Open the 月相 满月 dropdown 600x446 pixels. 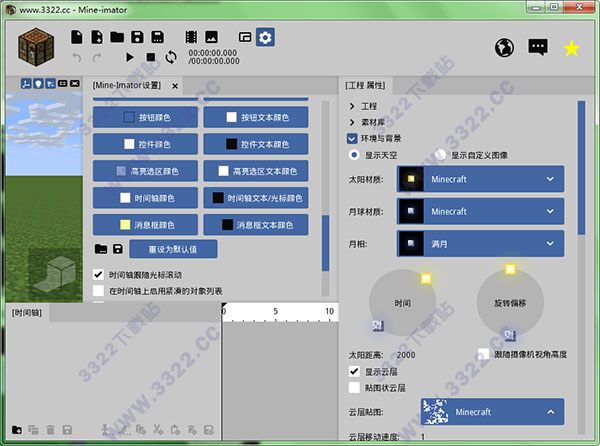pos(480,244)
